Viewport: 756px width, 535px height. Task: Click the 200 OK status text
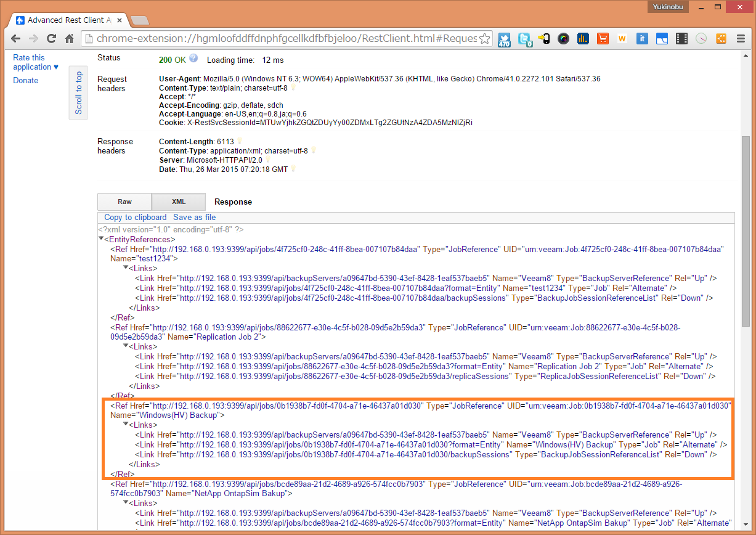click(172, 60)
